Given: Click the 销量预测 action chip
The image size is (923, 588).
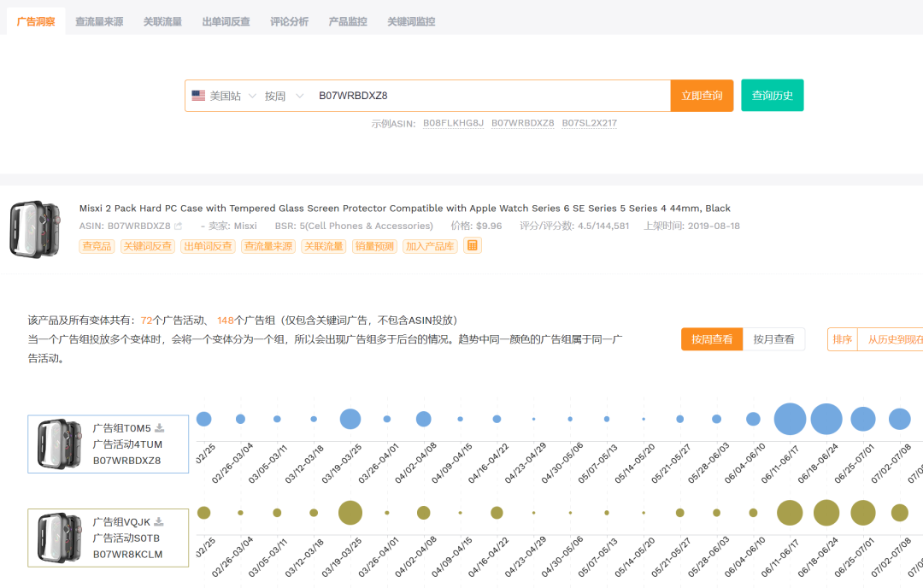Looking at the screenshot, I should (x=374, y=245).
